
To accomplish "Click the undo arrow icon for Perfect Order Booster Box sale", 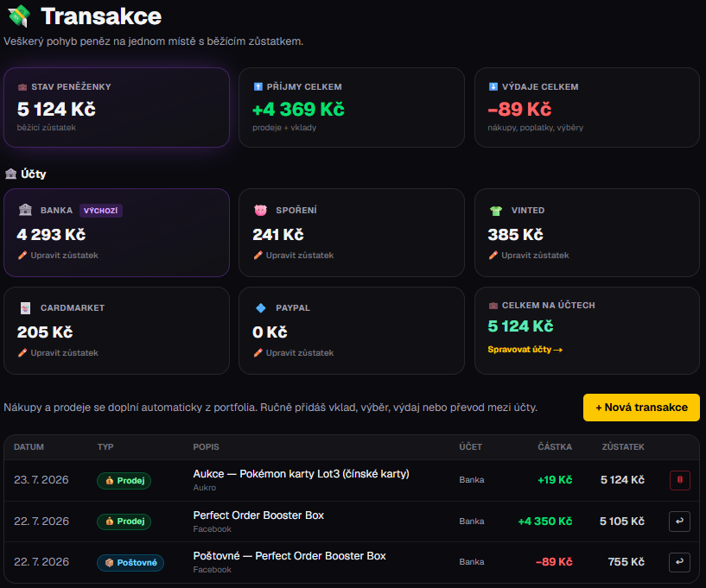I will click(x=680, y=522).
